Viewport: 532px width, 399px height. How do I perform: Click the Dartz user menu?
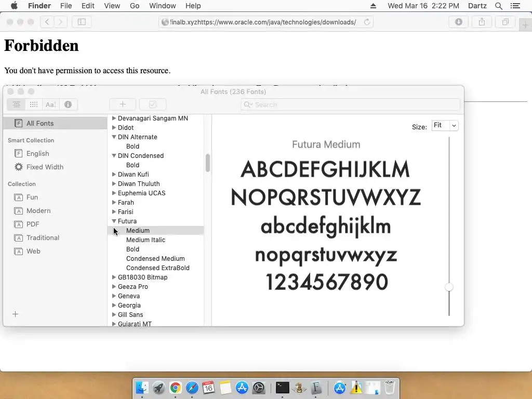pyautogui.click(x=477, y=6)
